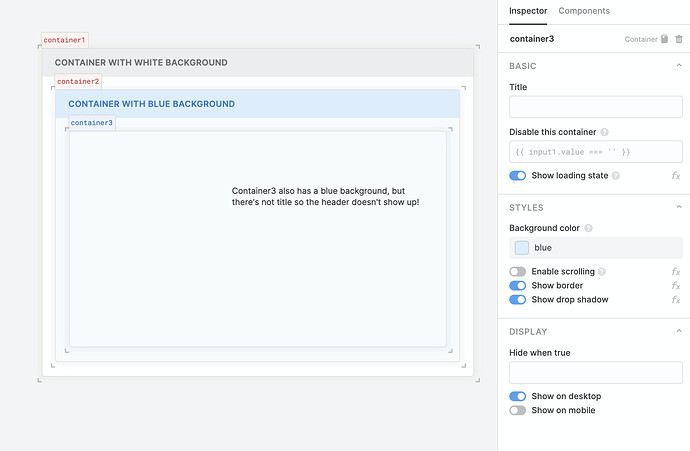690x451 pixels.
Task: Focus the Title input field
Action: coord(596,107)
